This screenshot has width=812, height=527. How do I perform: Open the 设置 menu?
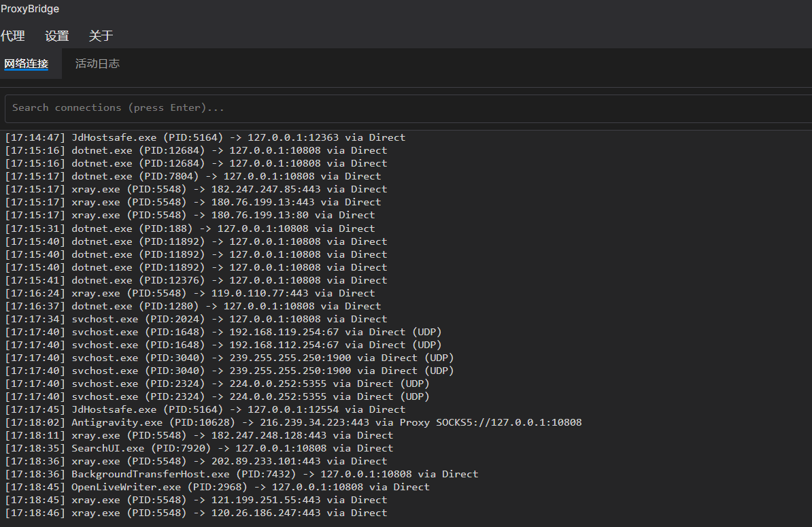point(57,36)
